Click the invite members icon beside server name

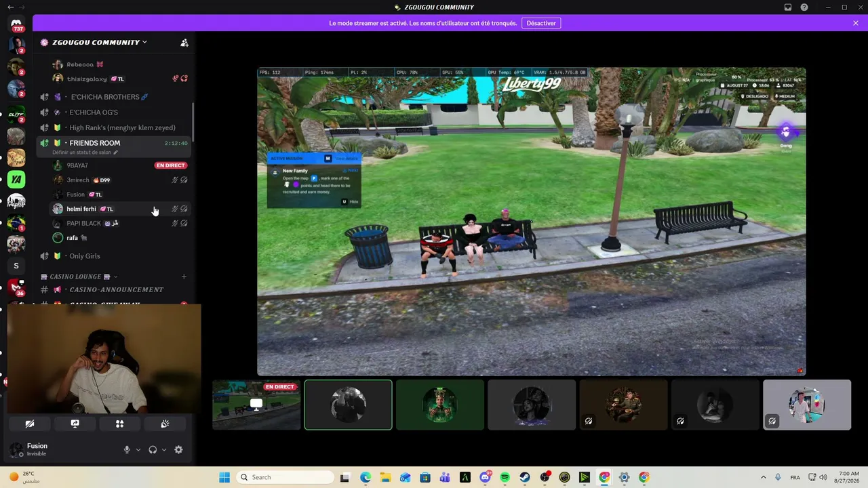click(184, 42)
